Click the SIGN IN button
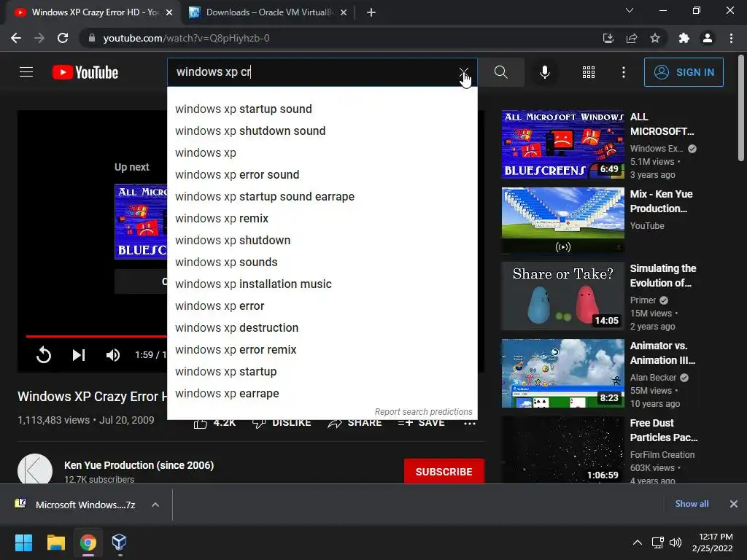Image resolution: width=747 pixels, height=560 pixels. pyautogui.click(x=683, y=72)
